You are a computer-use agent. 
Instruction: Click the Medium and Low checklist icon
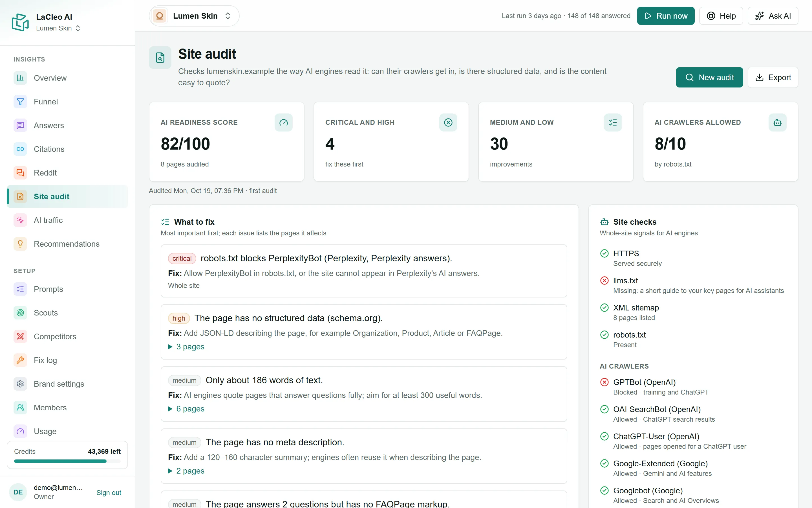click(613, 123)
